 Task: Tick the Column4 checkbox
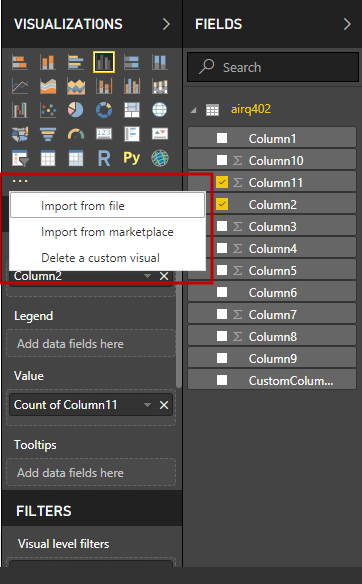222,248
